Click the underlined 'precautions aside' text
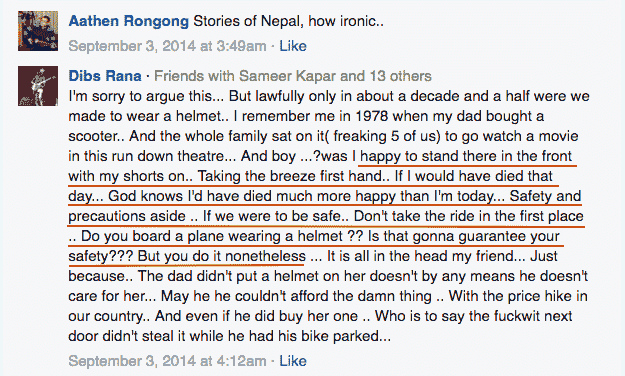Screen dimensions: 625x376 (127, 216)
